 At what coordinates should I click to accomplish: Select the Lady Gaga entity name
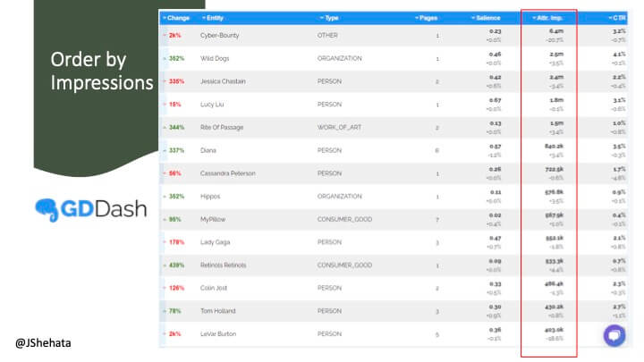pos(215,242)
